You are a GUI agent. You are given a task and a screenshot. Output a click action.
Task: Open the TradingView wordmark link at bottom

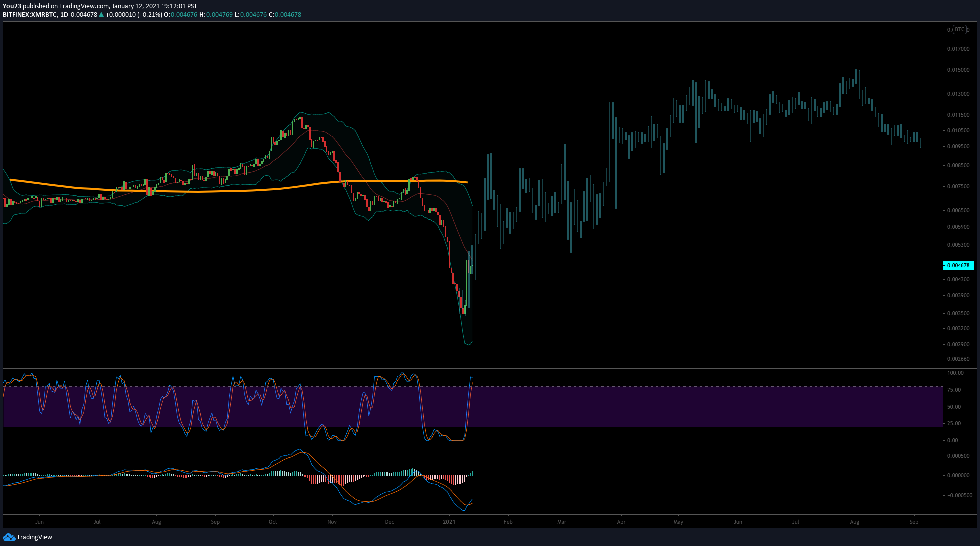pyautogui.click(x=34, y=537)
